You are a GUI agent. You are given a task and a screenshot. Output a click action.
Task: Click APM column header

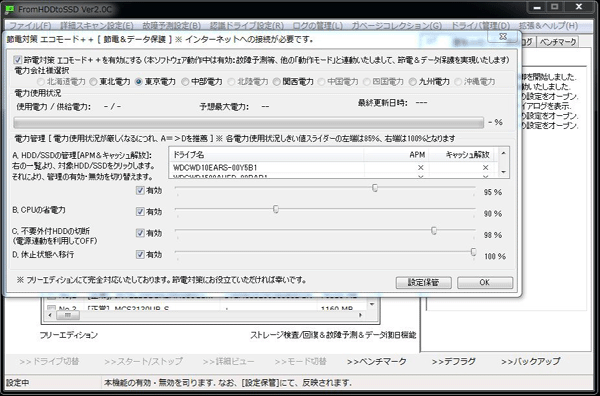(396, 155)
